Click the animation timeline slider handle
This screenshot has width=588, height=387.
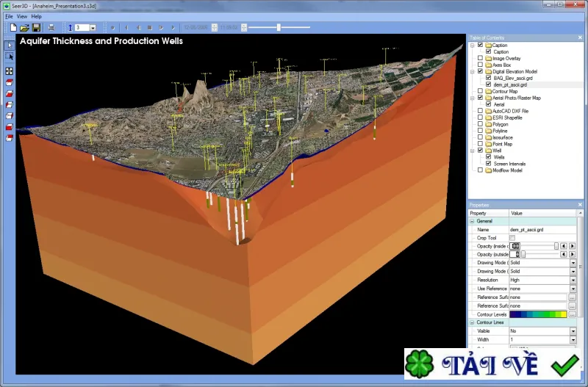click(279, 27)
